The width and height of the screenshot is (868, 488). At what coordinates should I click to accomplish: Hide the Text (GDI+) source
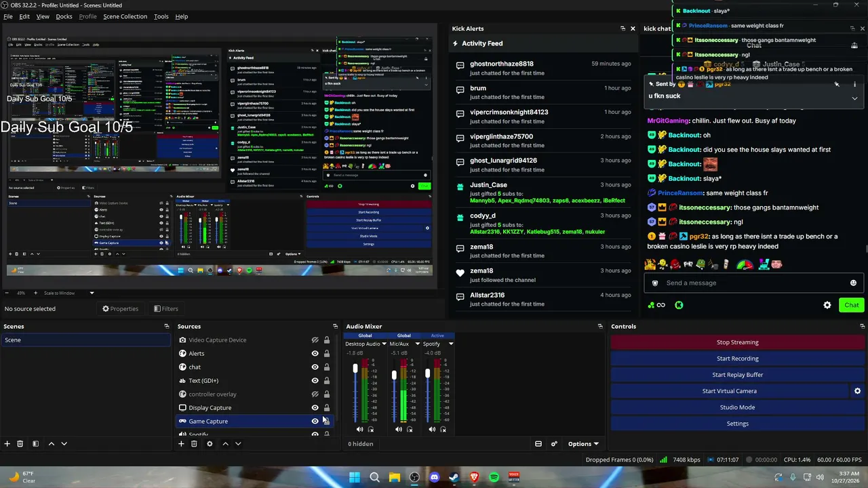(x=315, y=381)
